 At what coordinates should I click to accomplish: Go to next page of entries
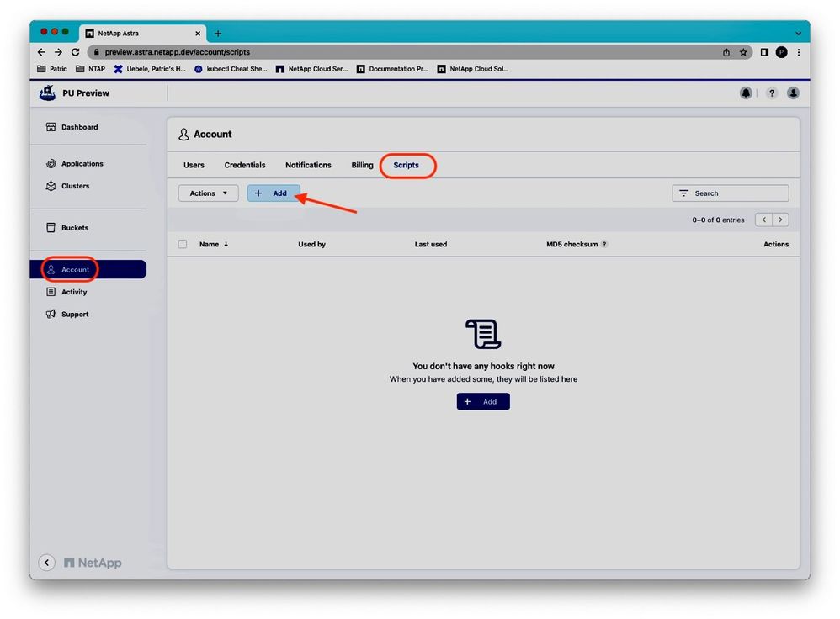tap(780, 220)
